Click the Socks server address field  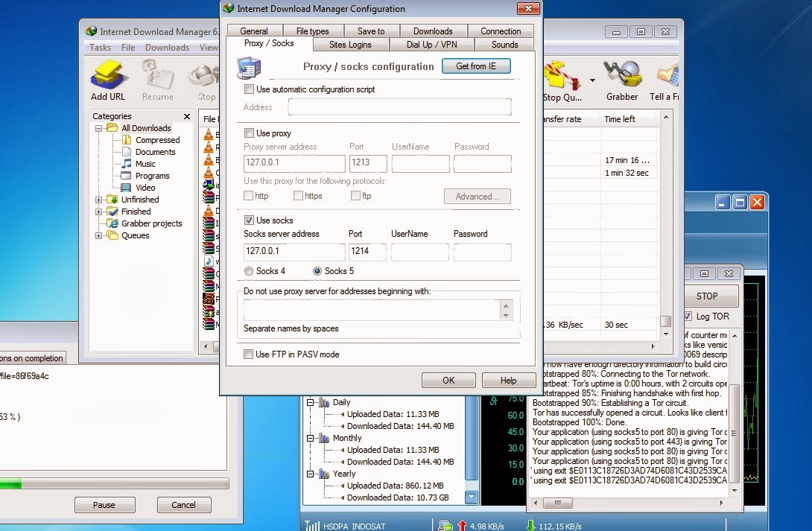point(294,252)
